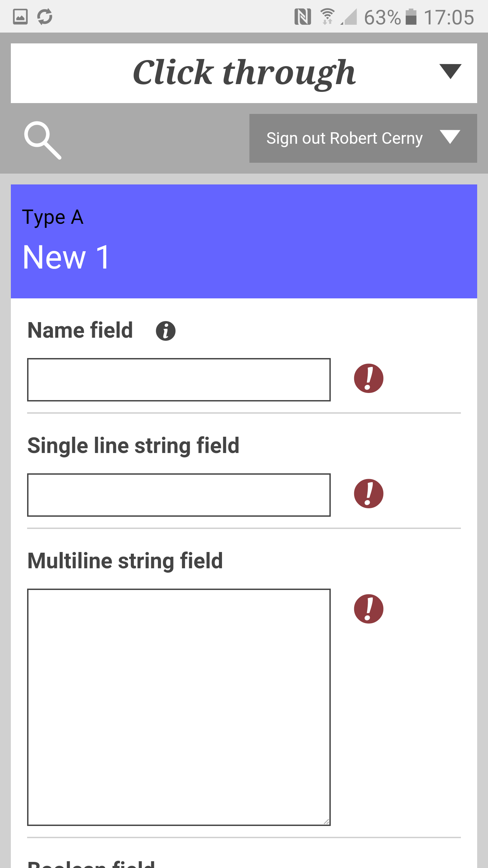488x868 pixels.
Task: Click the Type A label
Action: tap(53, 217)
